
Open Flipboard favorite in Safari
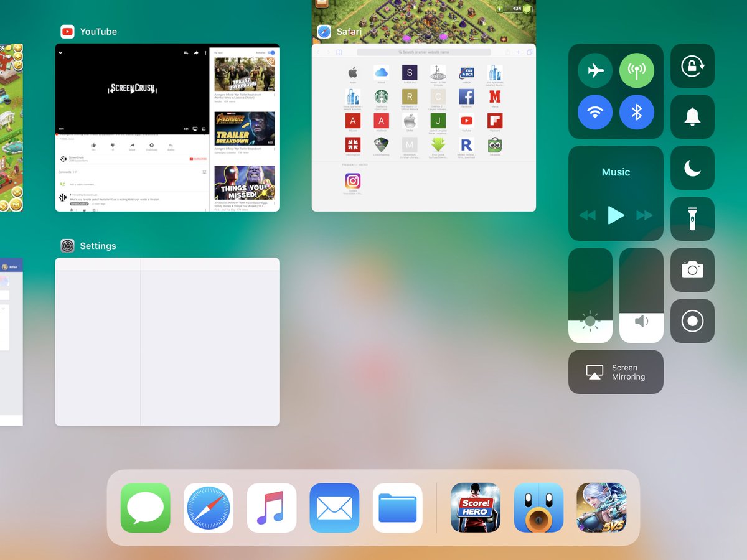495,121
